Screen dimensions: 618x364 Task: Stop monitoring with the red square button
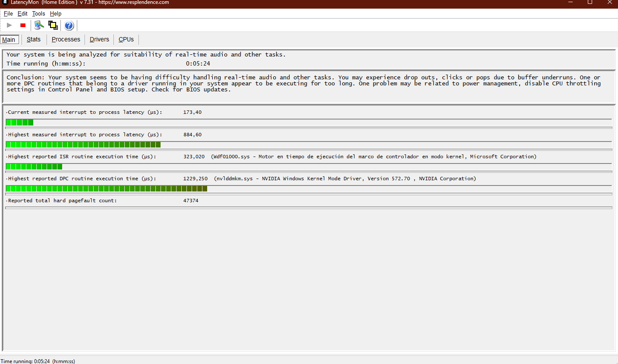pyautogui.click(x=23, y=25)
